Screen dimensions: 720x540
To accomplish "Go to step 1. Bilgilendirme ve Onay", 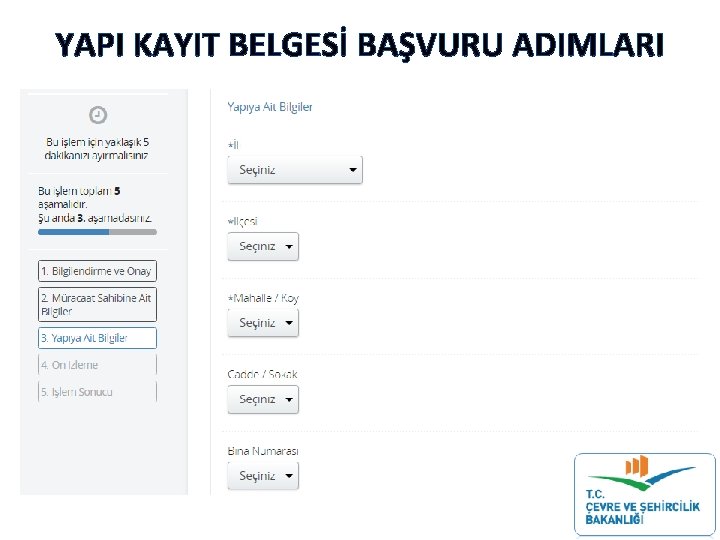I will pyautogui.click(x=97, y=271).
